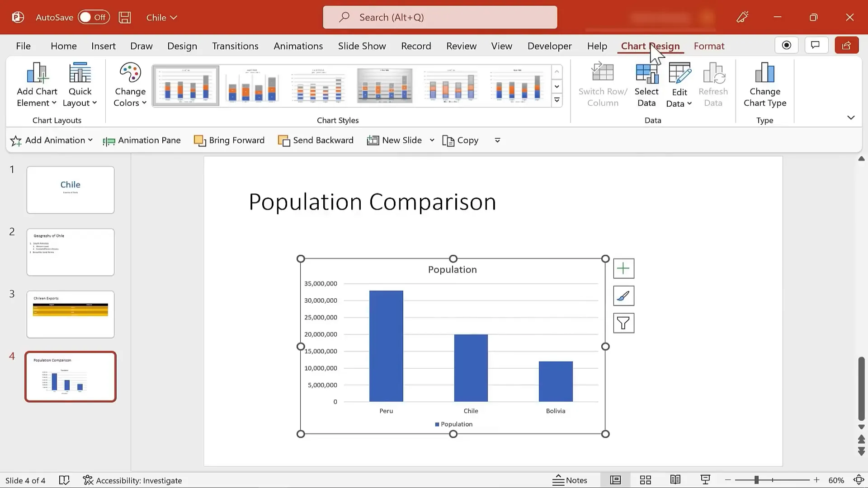Open the Chart Filters funnel button
868x488 pixels.
pyautogui.click(x=623, y=323)
